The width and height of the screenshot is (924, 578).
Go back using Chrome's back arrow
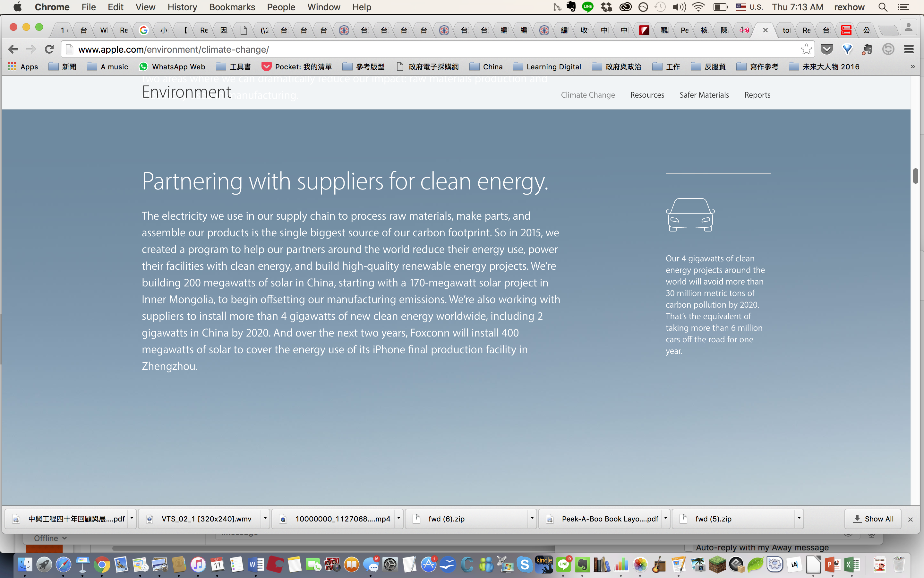pyautogui.click(x=13, y=49)
